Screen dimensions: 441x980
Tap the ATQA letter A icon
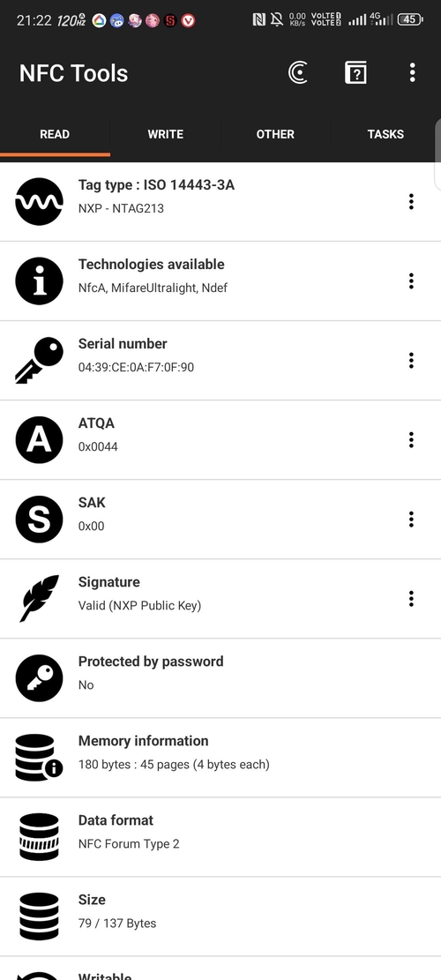pyautogui.click(x=40, y=440)
